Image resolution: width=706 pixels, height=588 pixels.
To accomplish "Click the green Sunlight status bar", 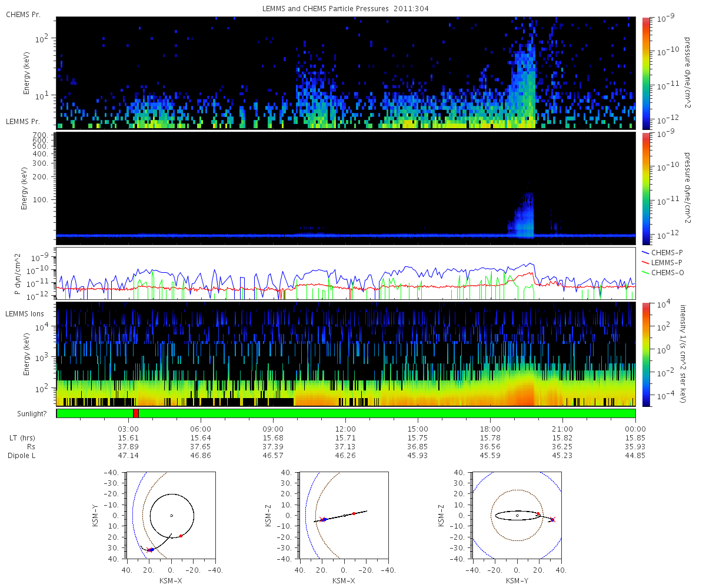I will [346, 413].
